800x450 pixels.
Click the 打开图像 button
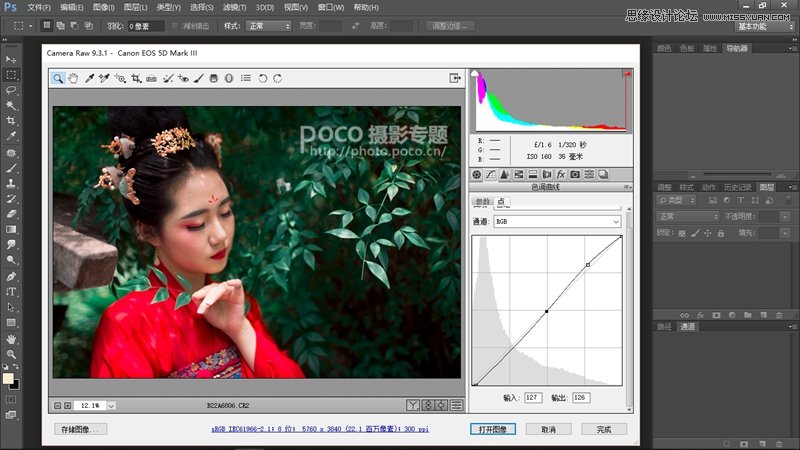493,429
